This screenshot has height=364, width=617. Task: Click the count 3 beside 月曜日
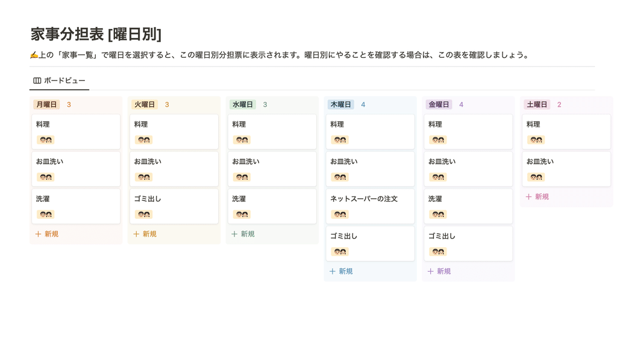(x=69, y=105)
